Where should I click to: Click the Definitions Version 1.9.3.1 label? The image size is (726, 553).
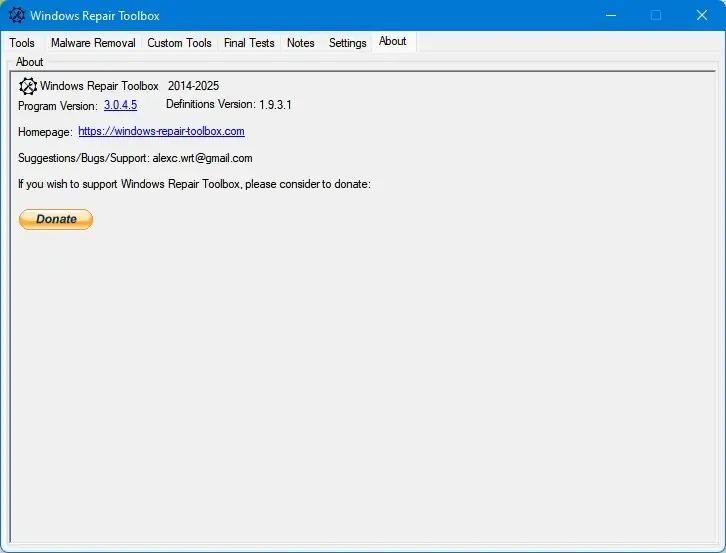pyautogui.click(x=229, y=105)
